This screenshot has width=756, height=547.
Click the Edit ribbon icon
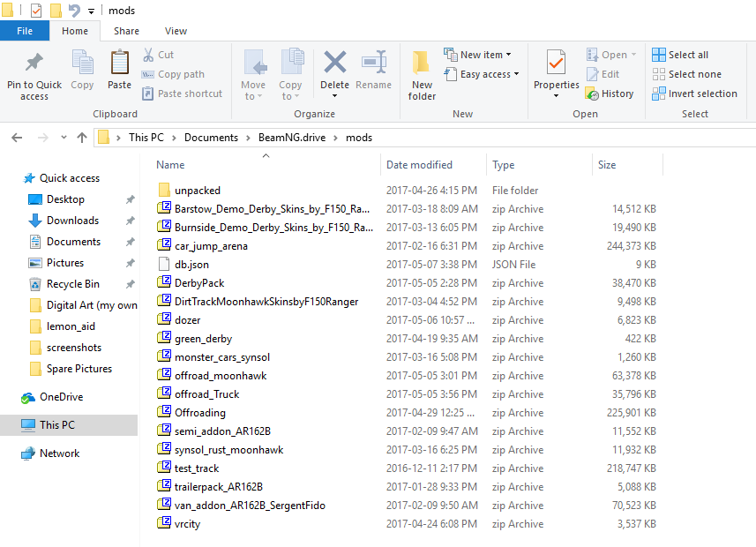pyautogui.click(x=603, y=74)
